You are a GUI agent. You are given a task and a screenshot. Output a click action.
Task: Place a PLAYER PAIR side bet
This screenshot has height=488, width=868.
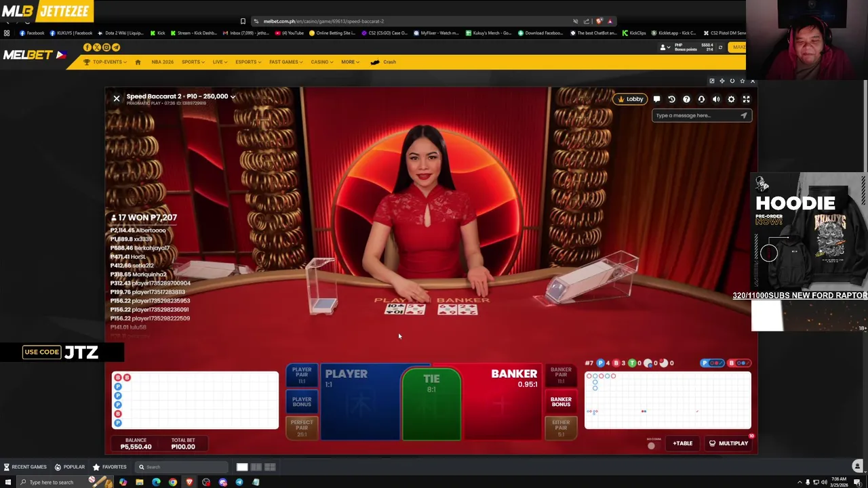302,376
